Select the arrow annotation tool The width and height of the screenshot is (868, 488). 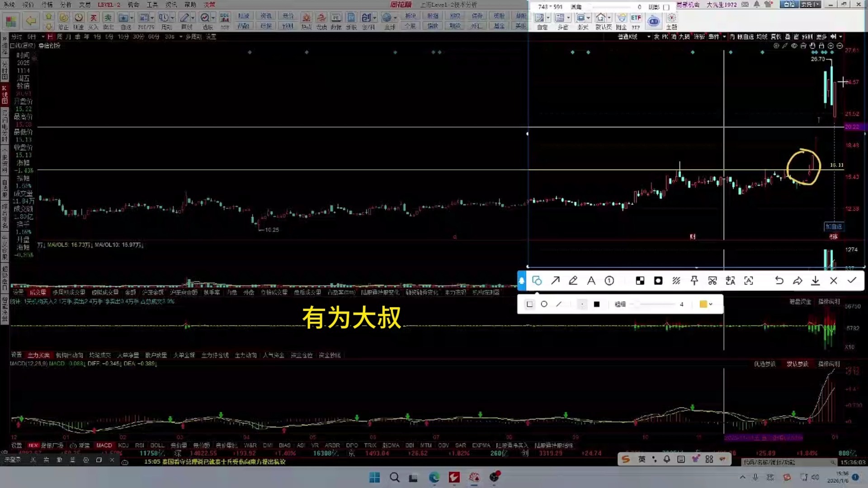pos(555,281)
